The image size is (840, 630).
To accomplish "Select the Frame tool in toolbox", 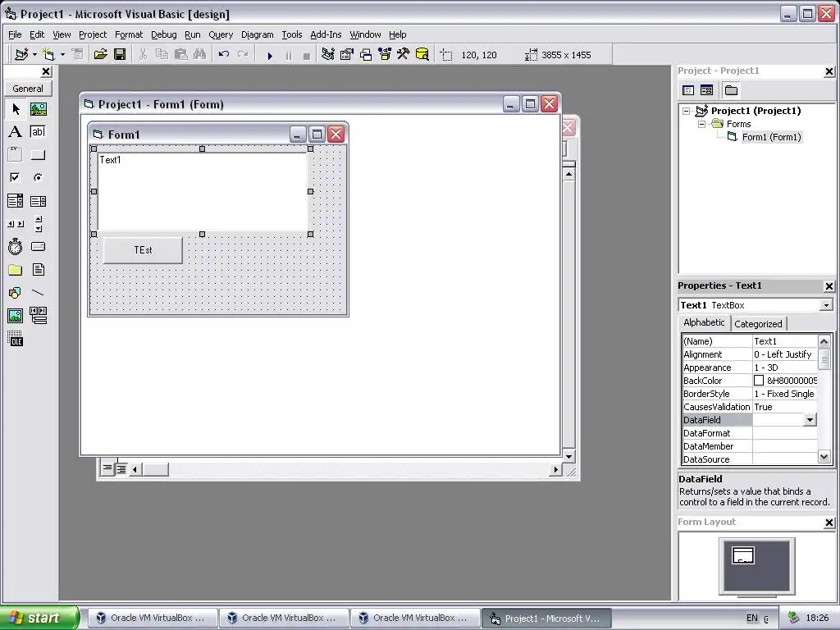I will click(16, 155).
